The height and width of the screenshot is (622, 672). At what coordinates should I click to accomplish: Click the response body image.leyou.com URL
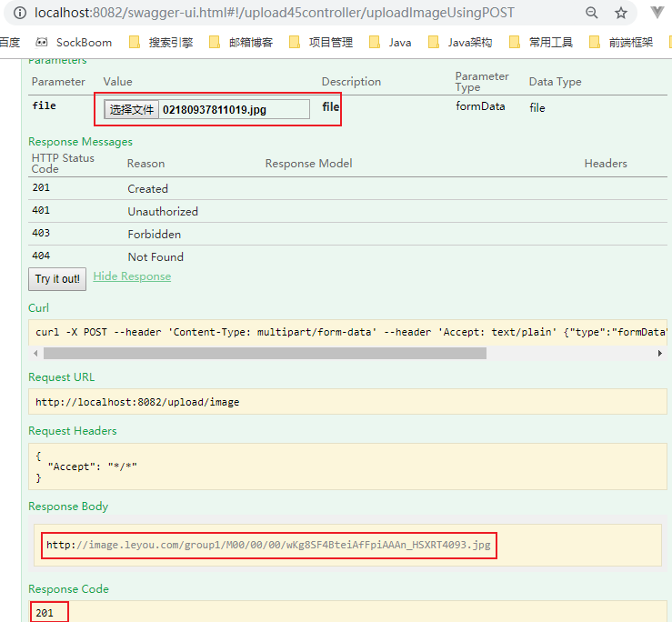coord(268,545)
